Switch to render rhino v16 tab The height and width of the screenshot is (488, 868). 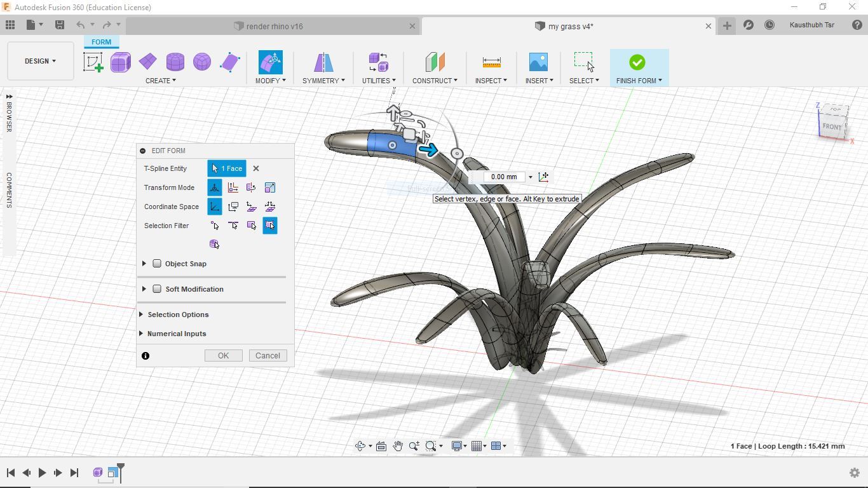pos(275,26)
